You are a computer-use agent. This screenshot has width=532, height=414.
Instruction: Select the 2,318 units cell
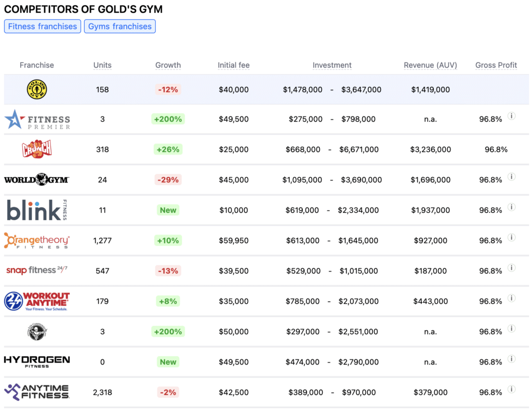(102, 392)
